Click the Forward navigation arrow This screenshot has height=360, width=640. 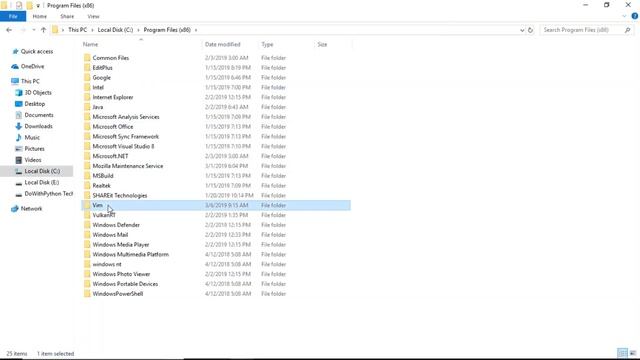click(x=23, y=30)
